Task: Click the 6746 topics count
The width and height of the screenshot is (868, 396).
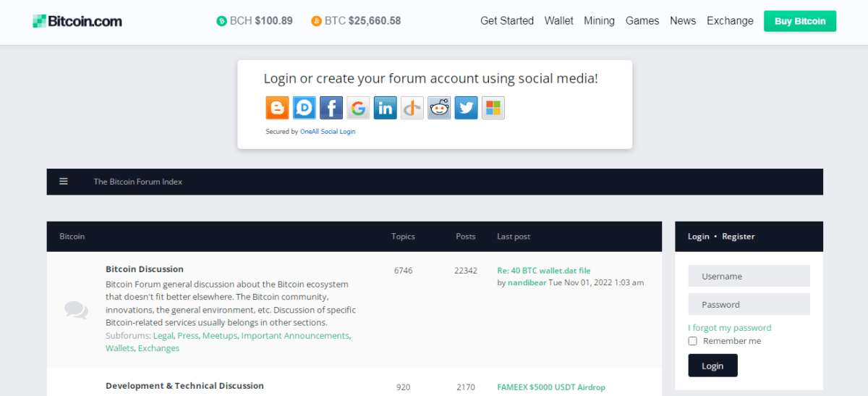Action: [404, 270]
